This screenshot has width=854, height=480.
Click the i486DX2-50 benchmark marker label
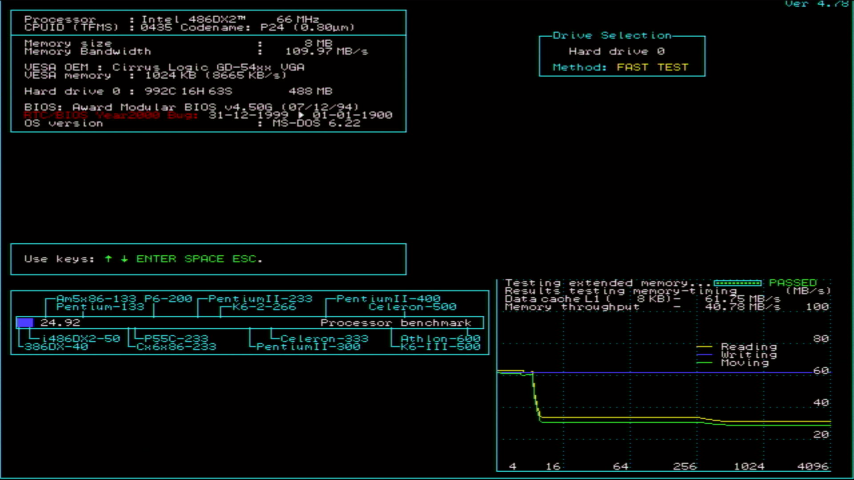click(x=80, y=339)
